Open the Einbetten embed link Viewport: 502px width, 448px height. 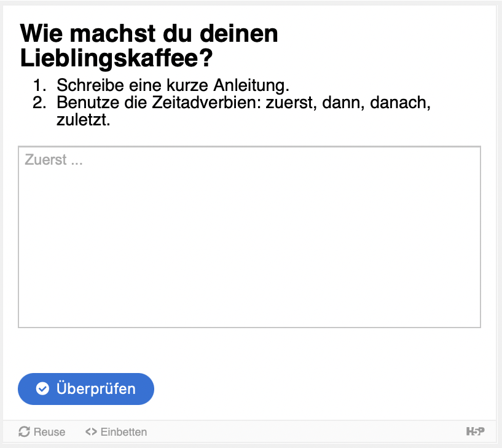123,432
